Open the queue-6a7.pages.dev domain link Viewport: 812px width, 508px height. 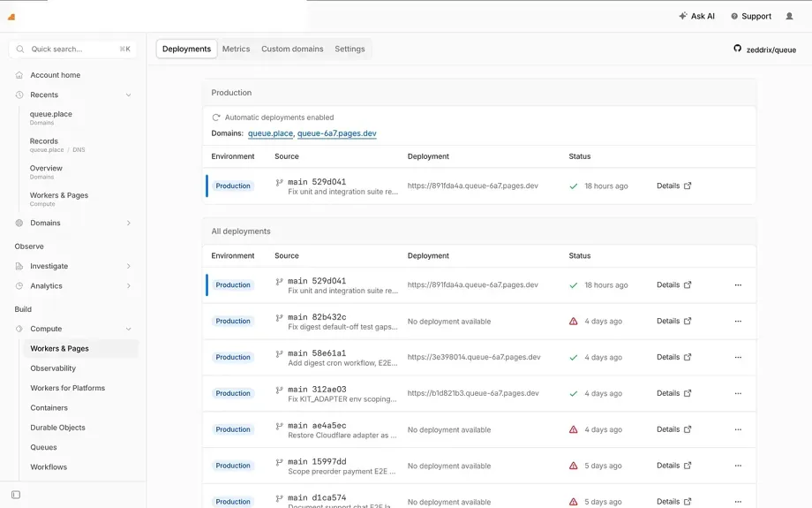click(x=336, y=133)
